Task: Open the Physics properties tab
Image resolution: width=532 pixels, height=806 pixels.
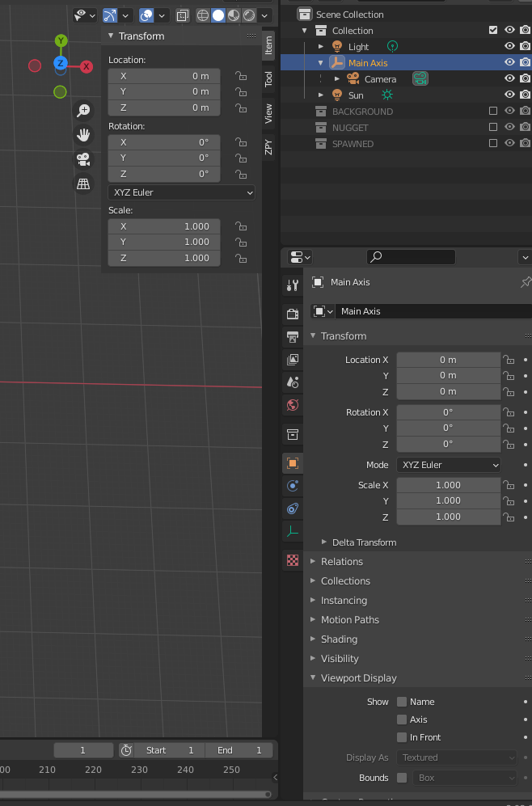Action: coord(293,486)
